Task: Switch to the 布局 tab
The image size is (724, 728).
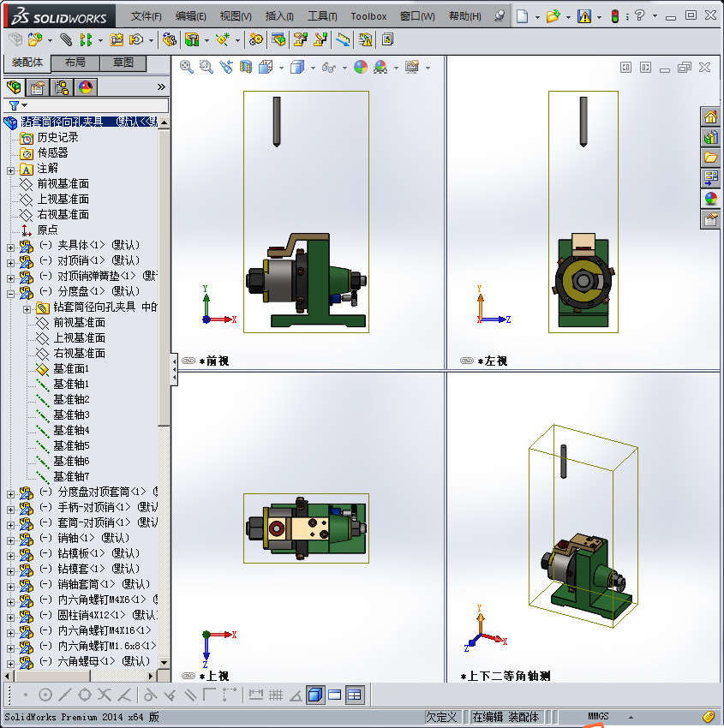Action: (75, 63)
